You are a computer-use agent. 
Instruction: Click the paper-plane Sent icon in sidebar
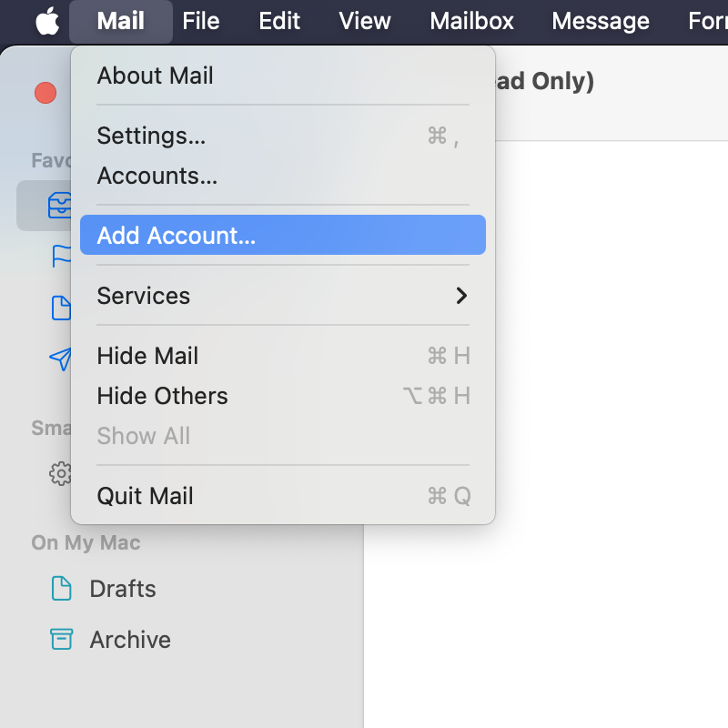tap(60, 359)
